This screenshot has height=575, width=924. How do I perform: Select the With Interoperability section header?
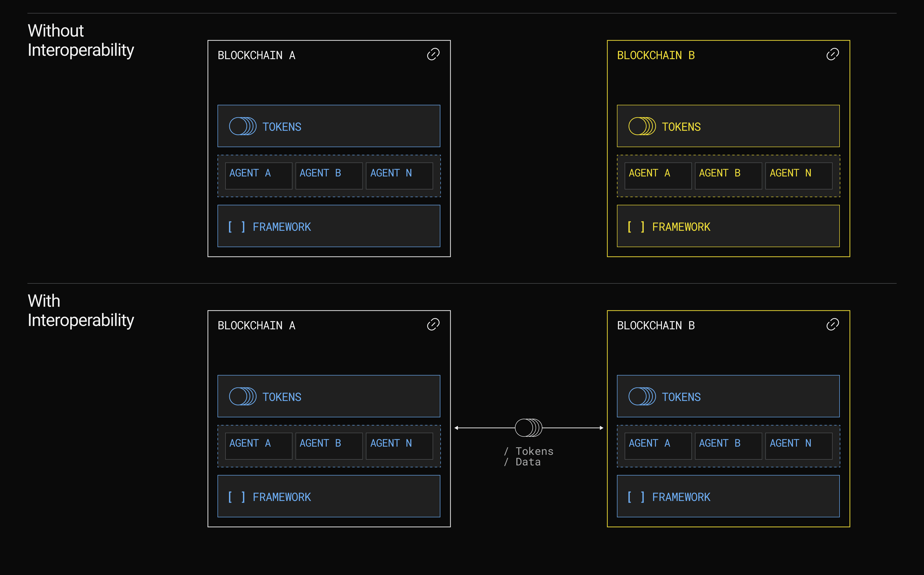[x=81, y=310]
